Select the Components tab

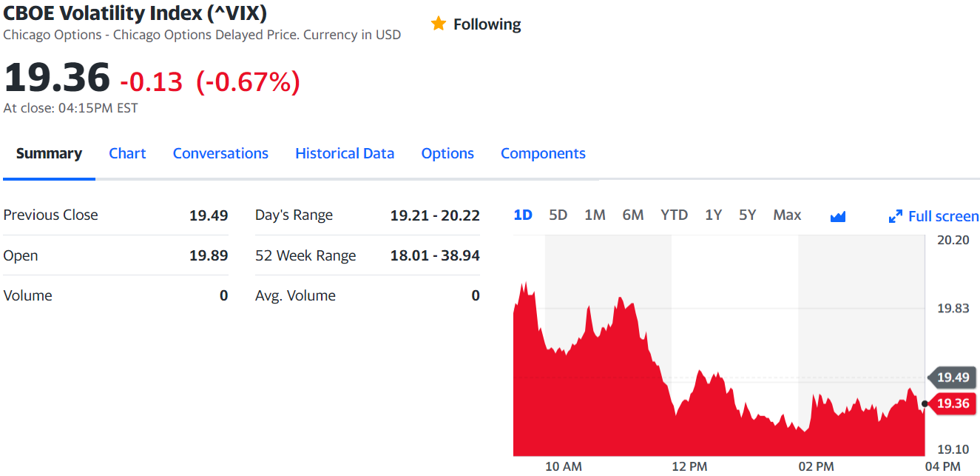click(x=543, y=153)
